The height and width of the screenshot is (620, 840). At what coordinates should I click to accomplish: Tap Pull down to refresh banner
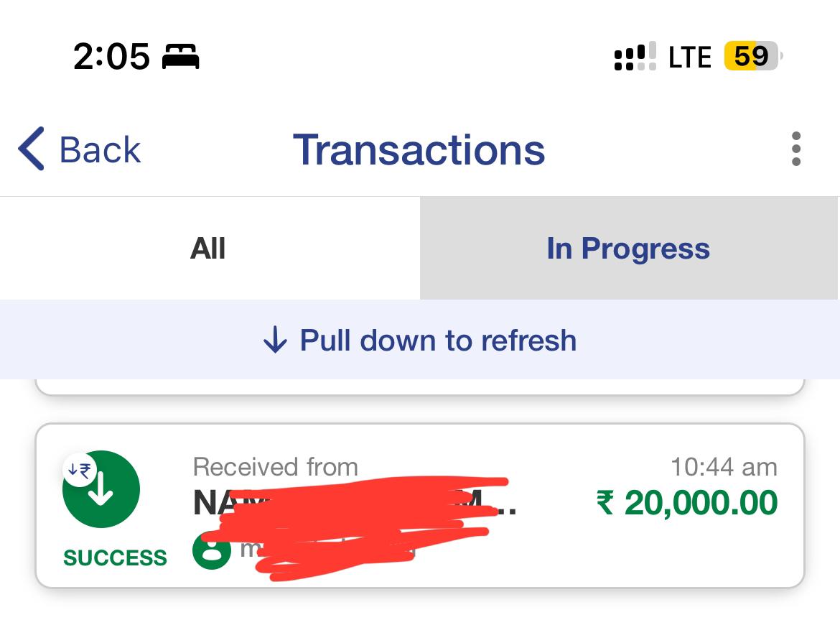point(420,340)
